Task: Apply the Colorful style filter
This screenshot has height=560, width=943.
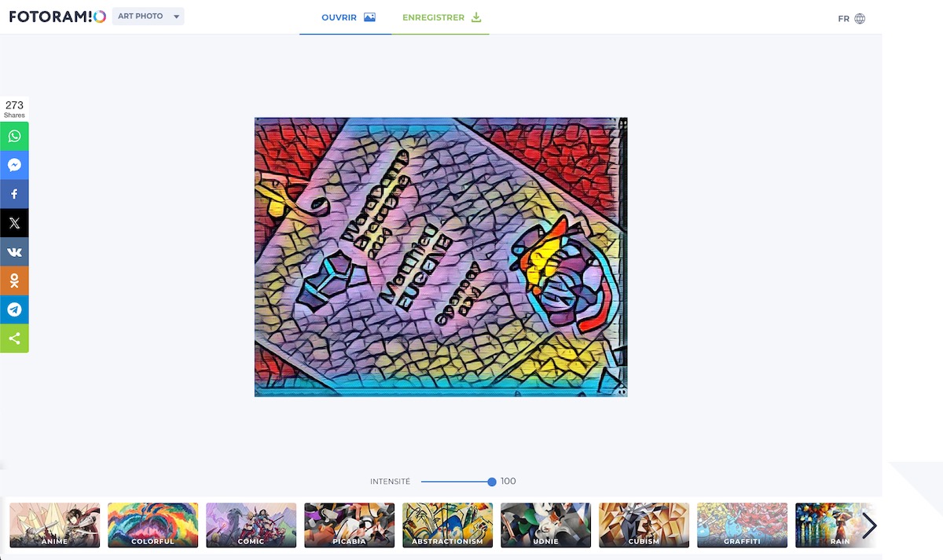Action: click(x=153, y=525)
